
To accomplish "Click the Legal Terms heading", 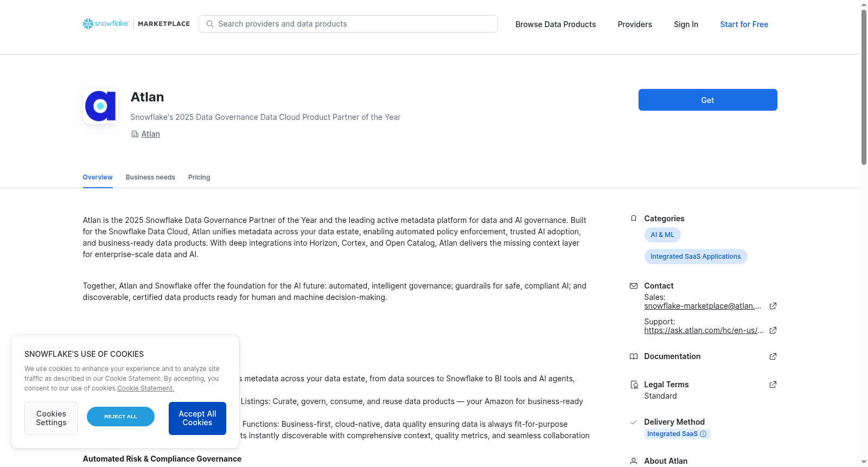I will tap(666, 385).
